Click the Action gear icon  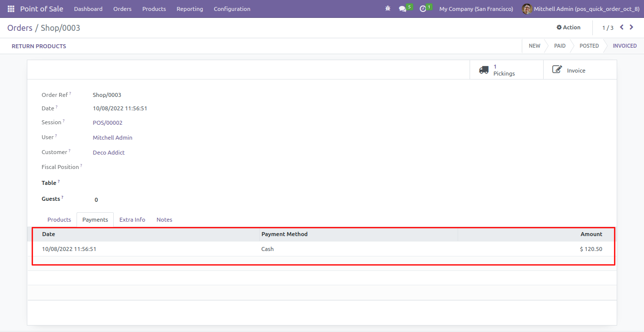point(559,28)
